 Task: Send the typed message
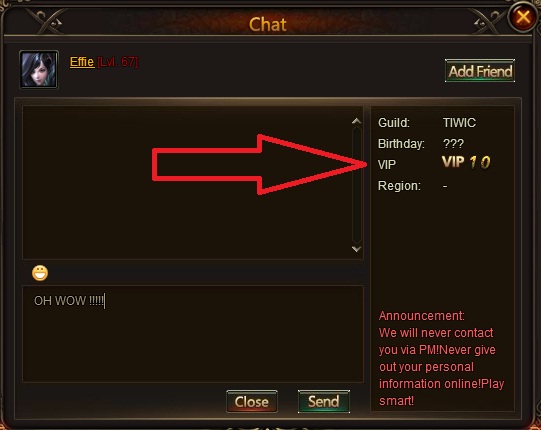(324, 401)
